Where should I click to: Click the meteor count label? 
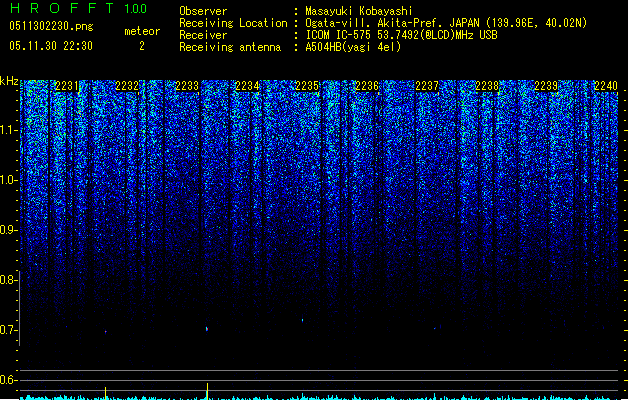(142, 31)
